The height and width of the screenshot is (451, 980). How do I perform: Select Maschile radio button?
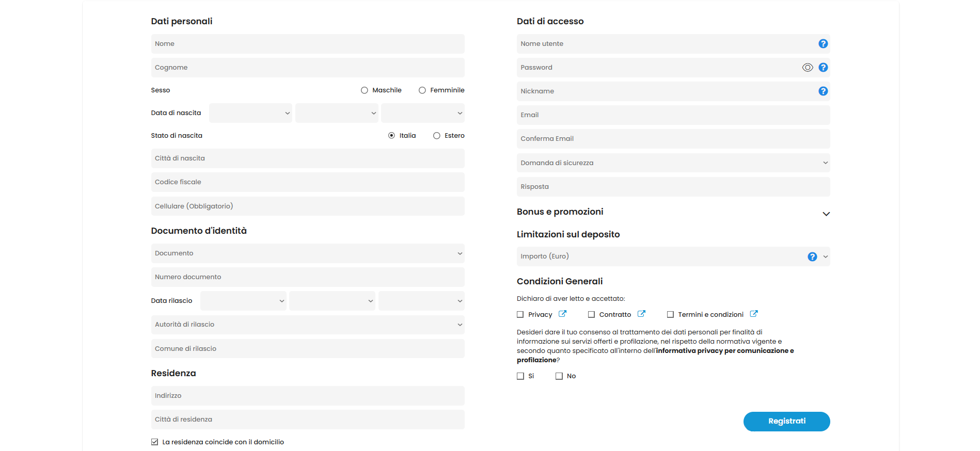365,90
